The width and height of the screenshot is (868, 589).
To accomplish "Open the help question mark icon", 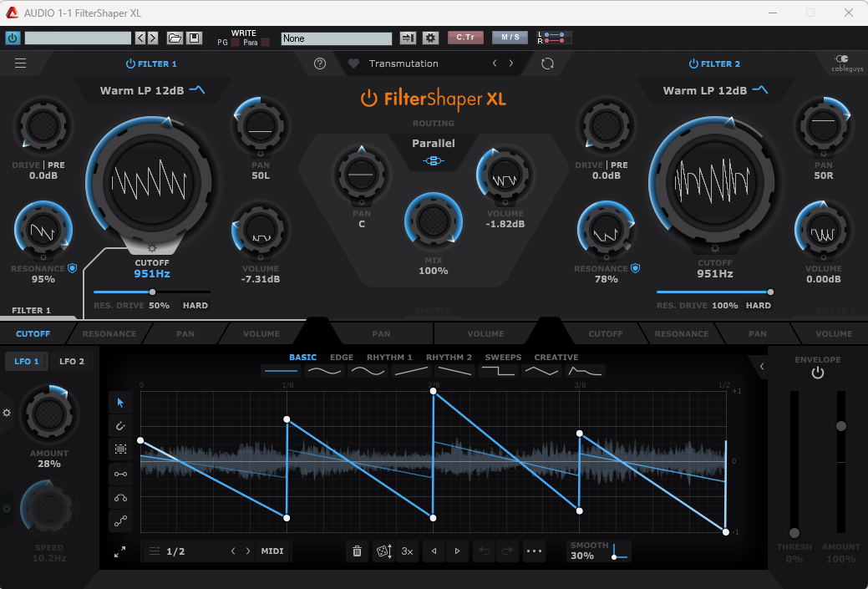I will [320, 63].
